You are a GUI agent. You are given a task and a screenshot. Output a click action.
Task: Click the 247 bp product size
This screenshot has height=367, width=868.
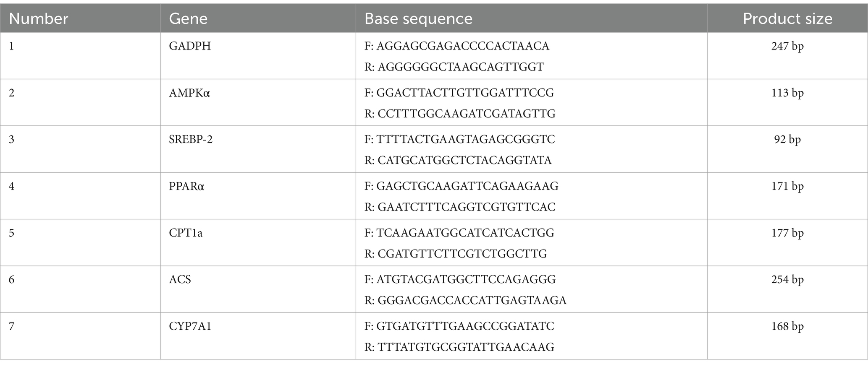[x=787, y=46]
